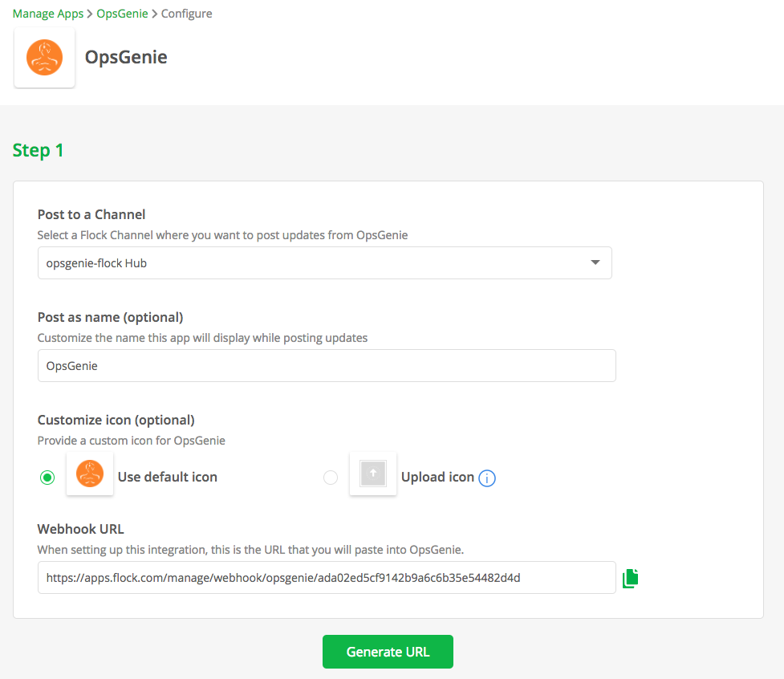Click the OpsGenie logo in header
Image resolution: width=784 pixels, height=679 pixels.
tap(44, 58)
